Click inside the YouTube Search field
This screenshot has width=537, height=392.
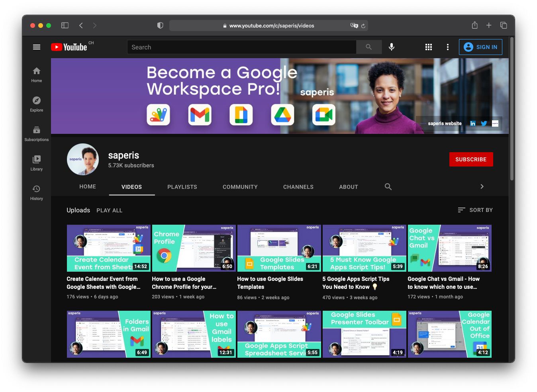(241, 47)
